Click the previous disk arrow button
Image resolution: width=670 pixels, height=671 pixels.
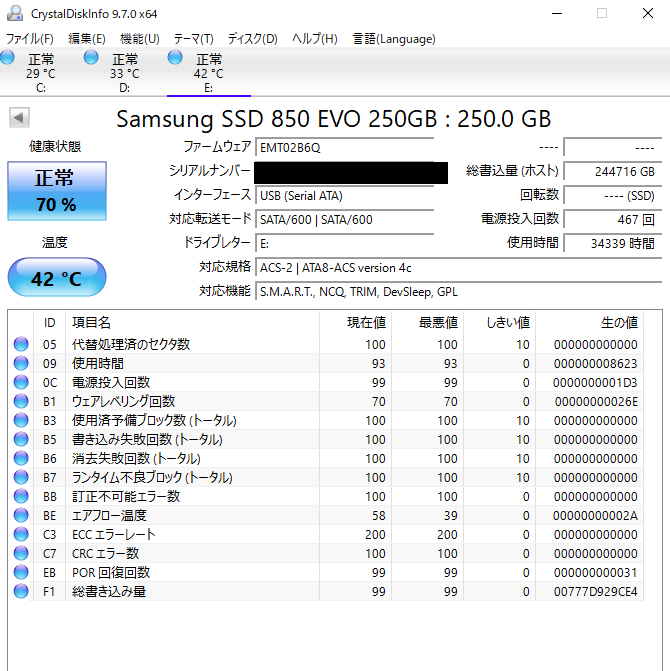click(x=19, y=117)
